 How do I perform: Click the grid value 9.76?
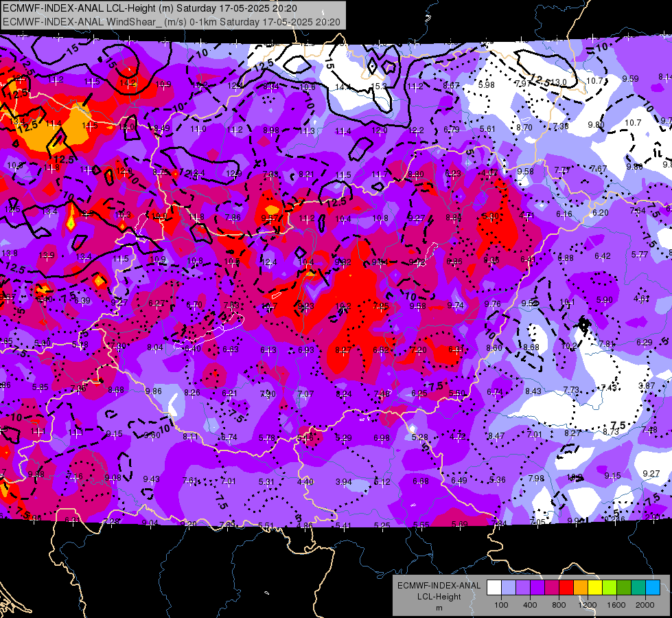[x=492, y=304]
